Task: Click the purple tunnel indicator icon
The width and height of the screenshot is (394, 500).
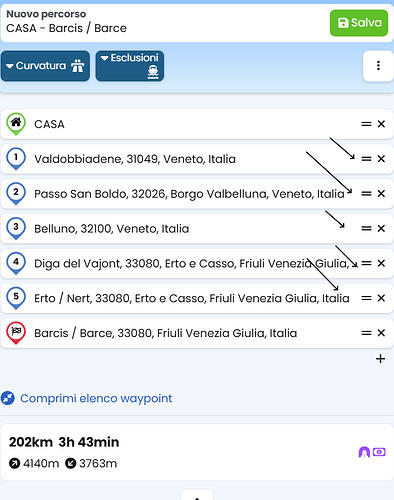Action: (364, 452)
